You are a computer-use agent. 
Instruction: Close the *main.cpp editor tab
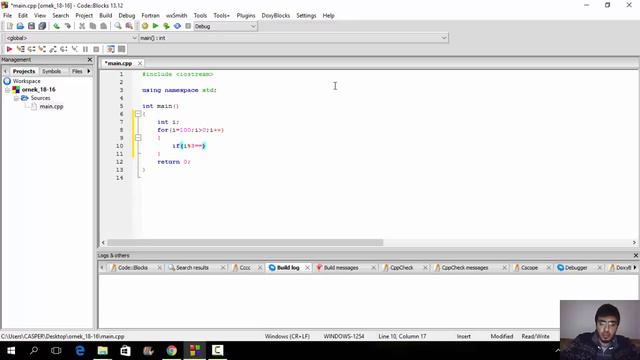(140, 63)
